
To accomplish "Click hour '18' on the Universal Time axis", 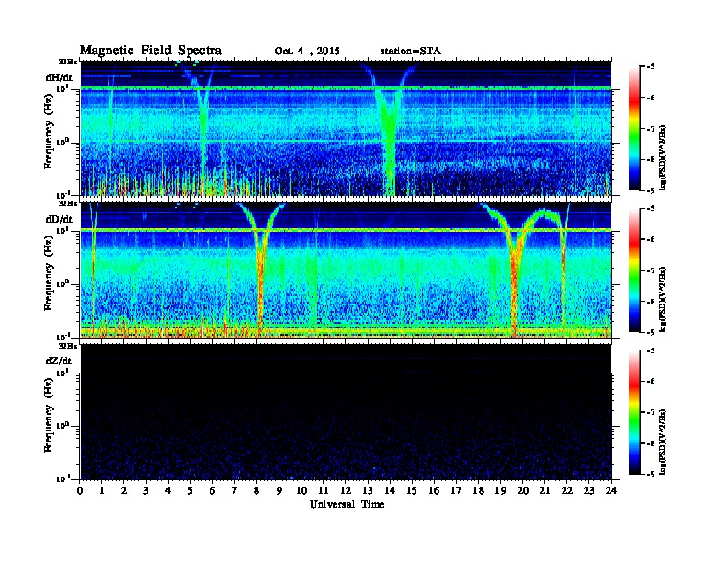I will pyautogui.click(x=479, y=491).
